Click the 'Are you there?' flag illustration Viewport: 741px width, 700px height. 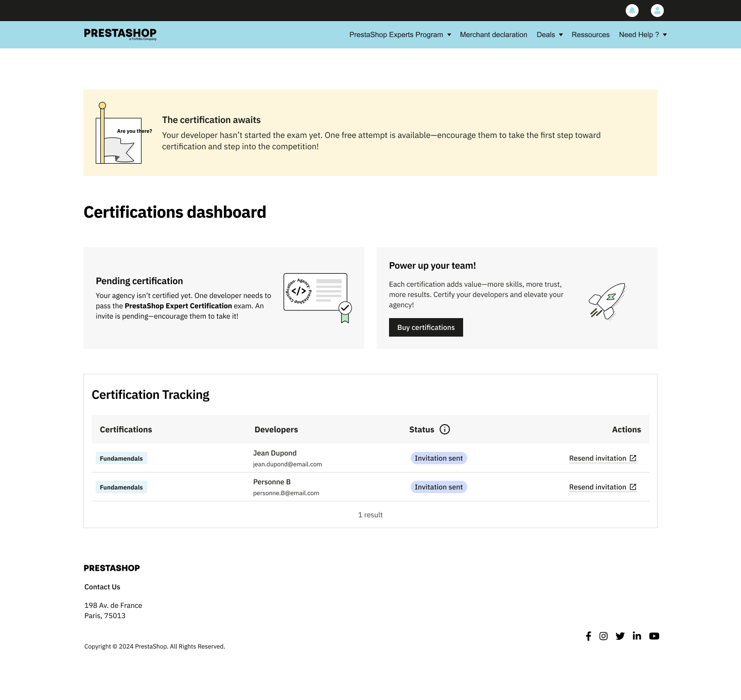click(x=123, y=133)
